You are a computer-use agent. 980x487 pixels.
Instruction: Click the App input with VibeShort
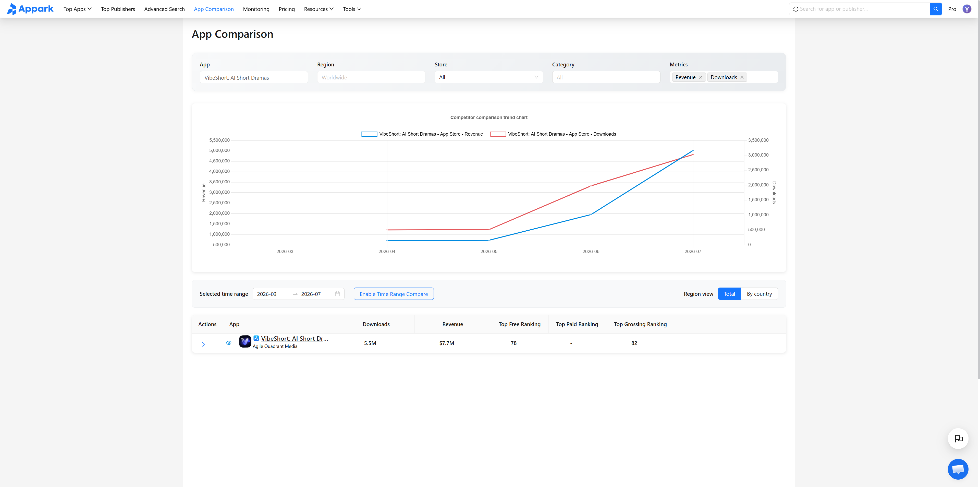pos(254,77)
